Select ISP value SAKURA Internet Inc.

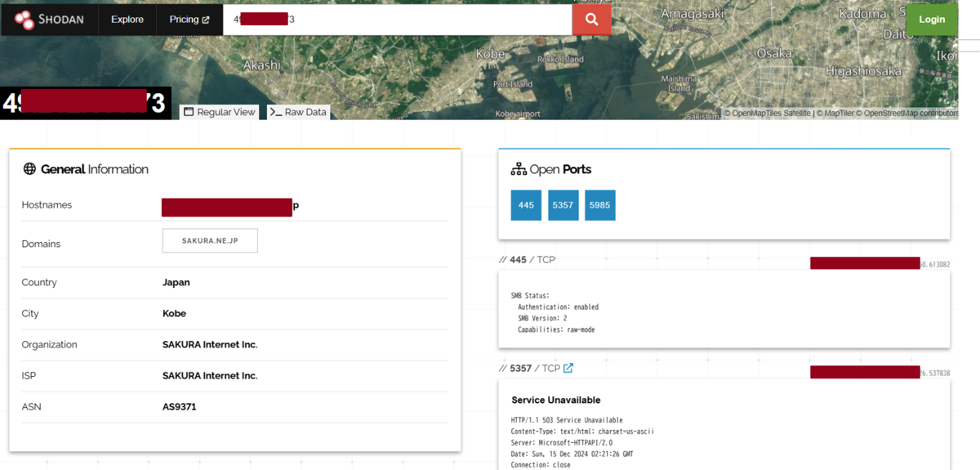click(x=210, y=375)
